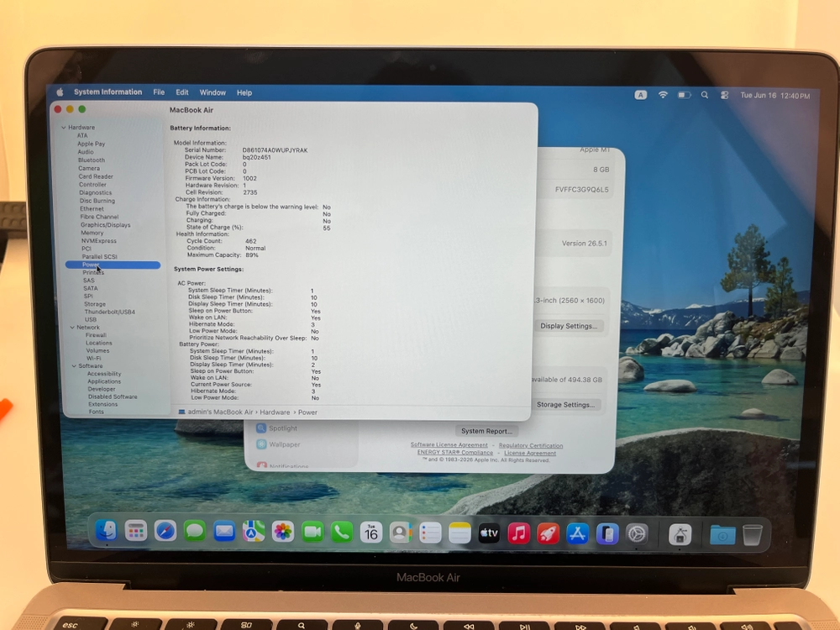
Task: Click Hardware in the path bar
Action: pos(275,412)
